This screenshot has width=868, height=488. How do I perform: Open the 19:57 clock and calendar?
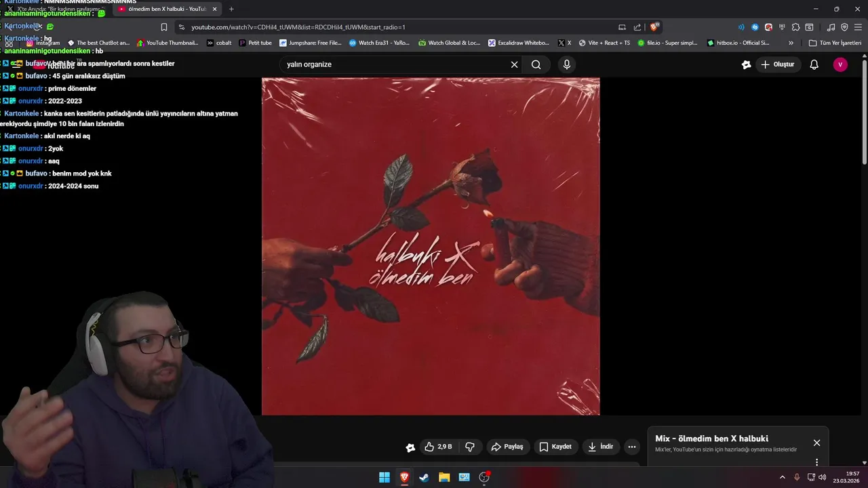pos(848,477)
